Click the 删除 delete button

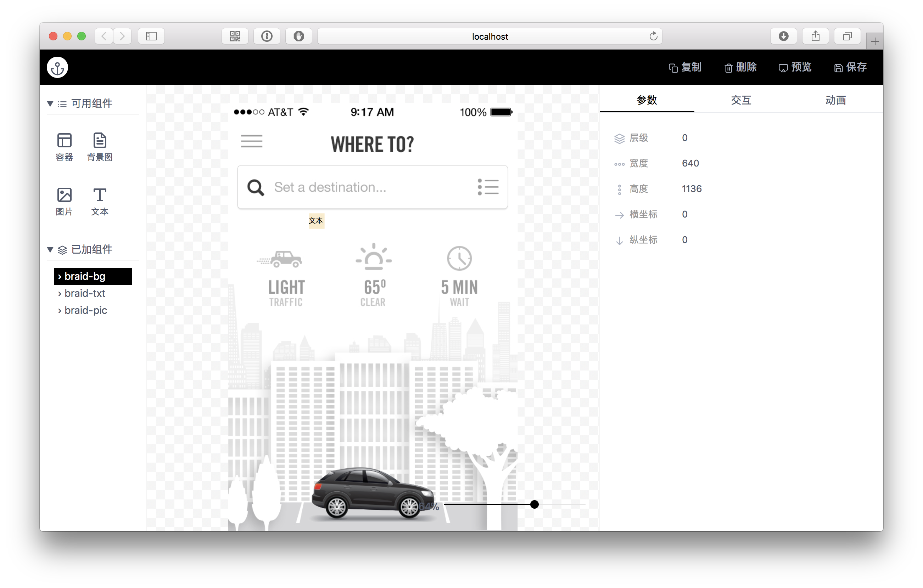pos(740,67)
